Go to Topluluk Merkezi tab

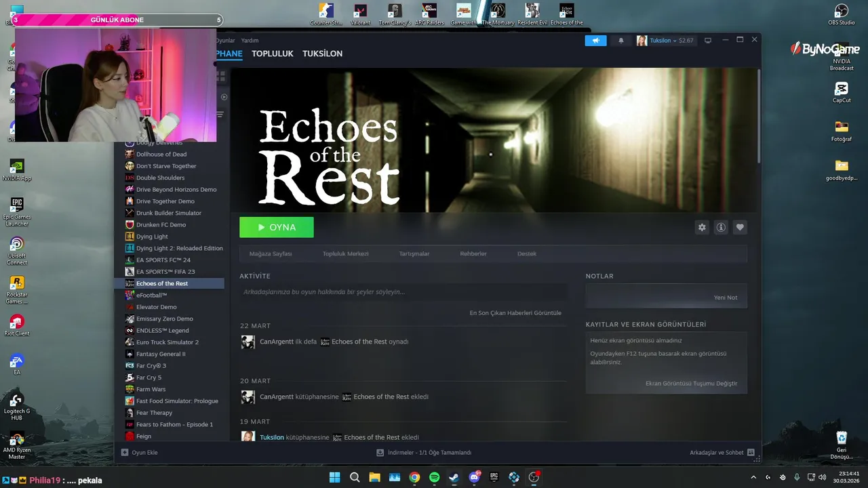coord(345,253)
